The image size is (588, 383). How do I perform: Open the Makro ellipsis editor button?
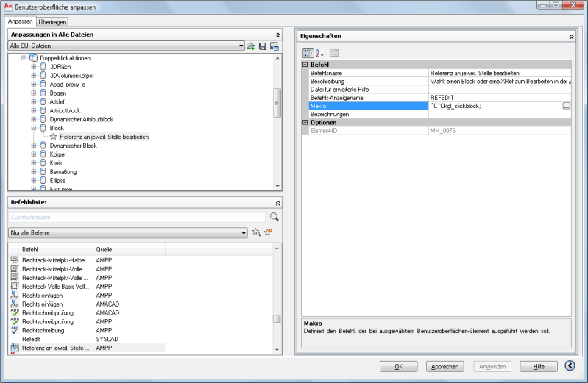(566, 107)
